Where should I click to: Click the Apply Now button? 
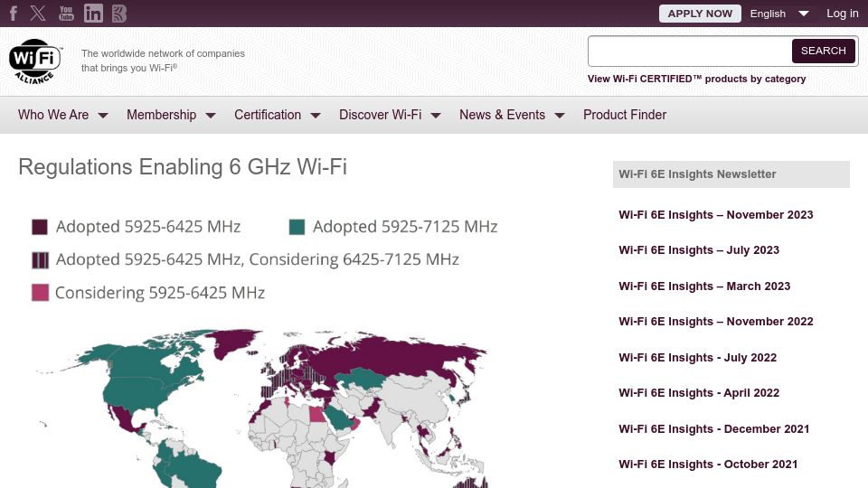tap(700, 14)
